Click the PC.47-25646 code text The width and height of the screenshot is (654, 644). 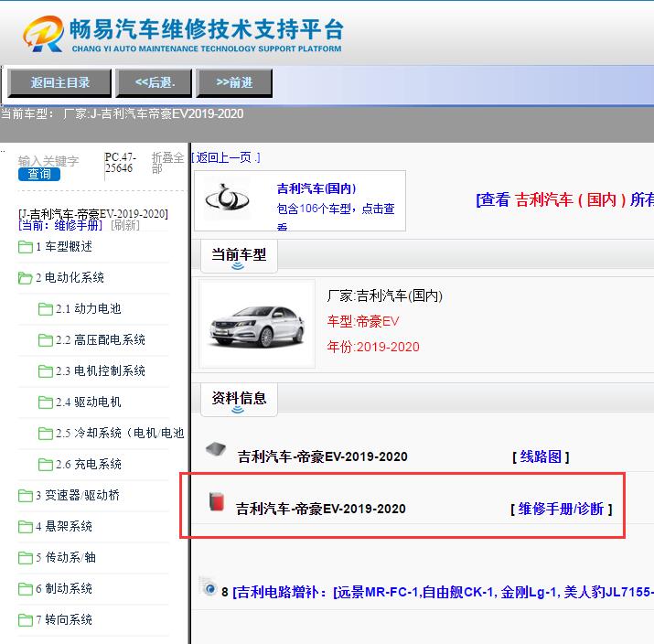(120, 163)
